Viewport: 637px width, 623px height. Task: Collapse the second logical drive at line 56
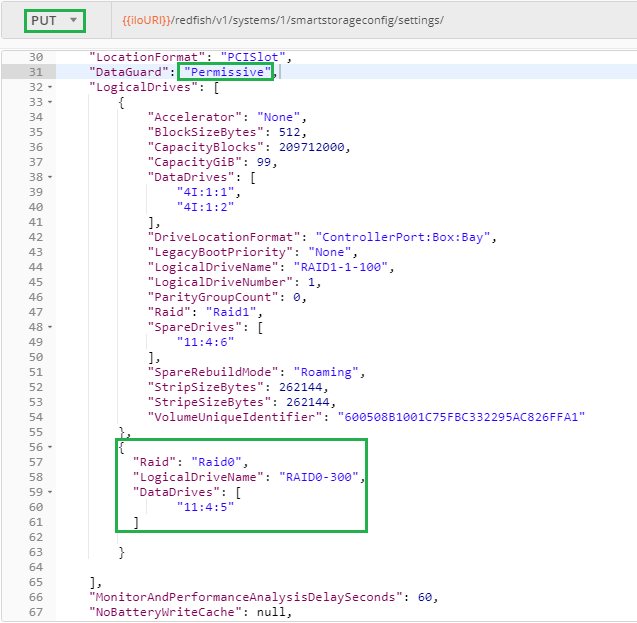[x=50, y=448]
